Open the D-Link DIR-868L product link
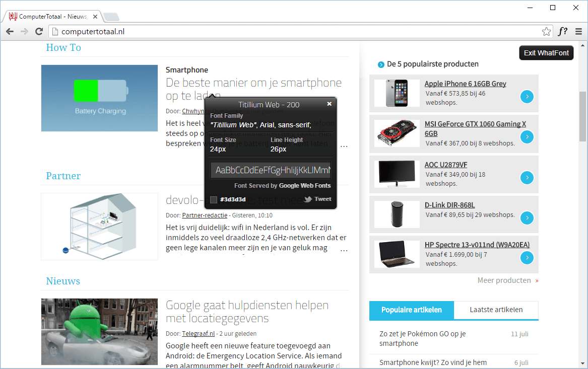The width and height of the screenshot is (588, 369). (x=449, y=205)
